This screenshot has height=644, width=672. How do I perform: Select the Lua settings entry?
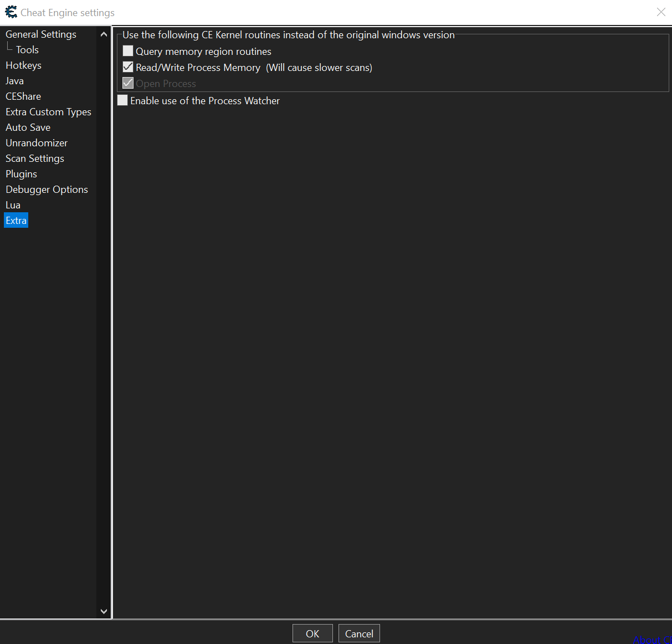point(13,205)
